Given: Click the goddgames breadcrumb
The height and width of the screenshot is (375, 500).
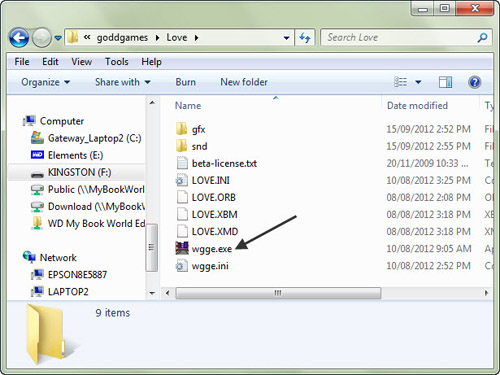Looking at the screenshot, I should click(122, 38).
